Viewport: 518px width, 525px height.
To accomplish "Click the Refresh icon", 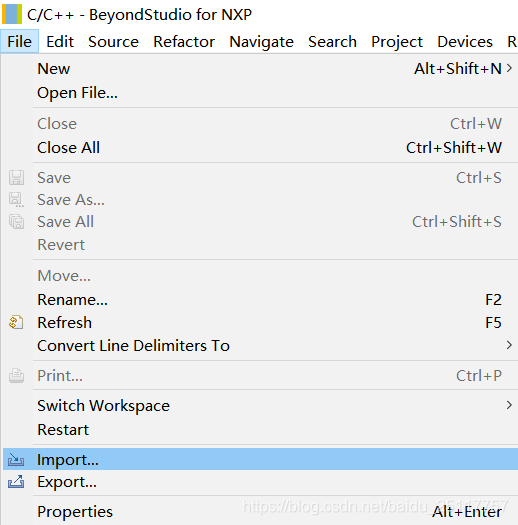I will 16,322.
